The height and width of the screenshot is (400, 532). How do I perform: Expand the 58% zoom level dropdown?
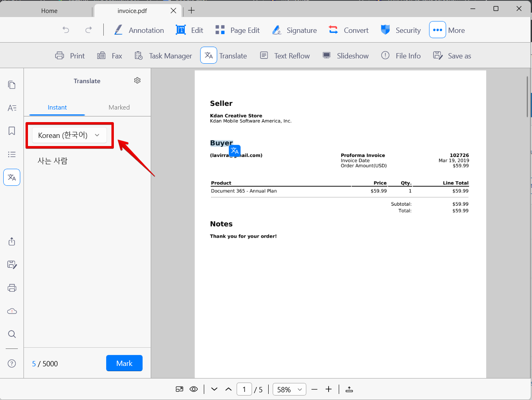289,389
